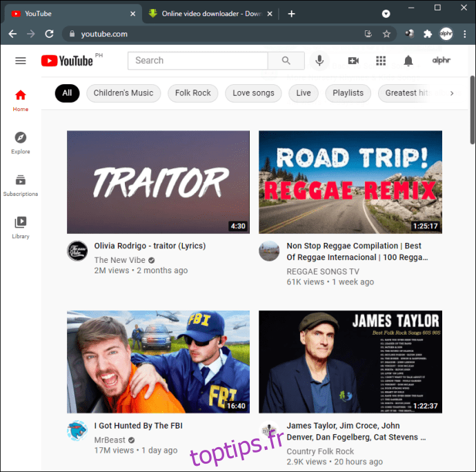Click the browser back arrow

point(12,34)
